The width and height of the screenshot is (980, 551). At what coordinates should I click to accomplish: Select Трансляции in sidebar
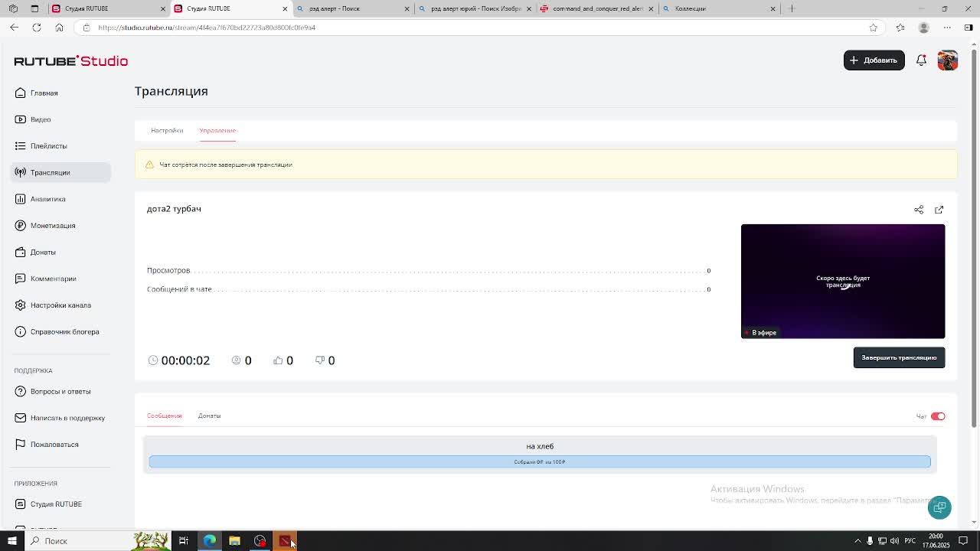tap(60, 172)
